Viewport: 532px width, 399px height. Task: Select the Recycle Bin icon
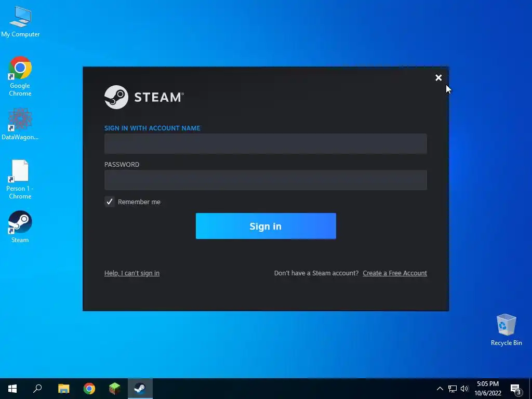tap(506, 329)
